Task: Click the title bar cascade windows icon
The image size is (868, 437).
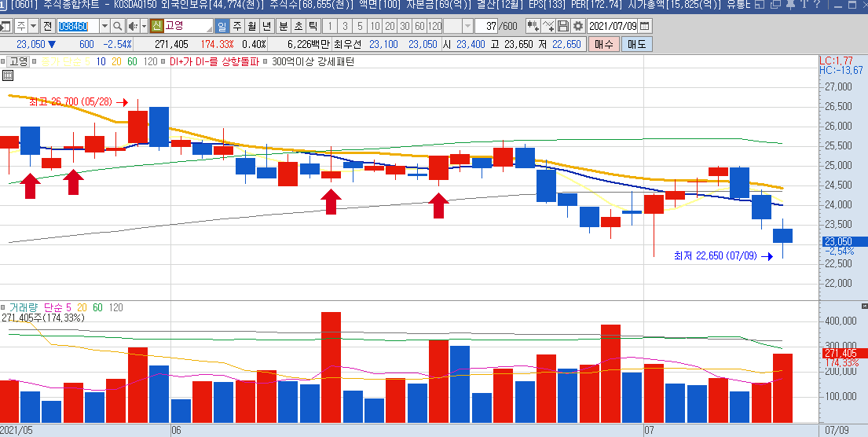Action: [x=775, y=5]
